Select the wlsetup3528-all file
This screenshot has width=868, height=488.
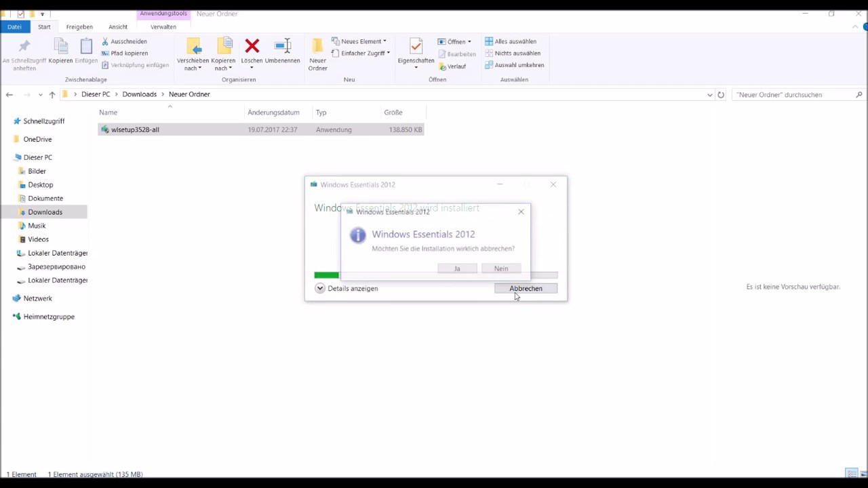click(261, 129)
